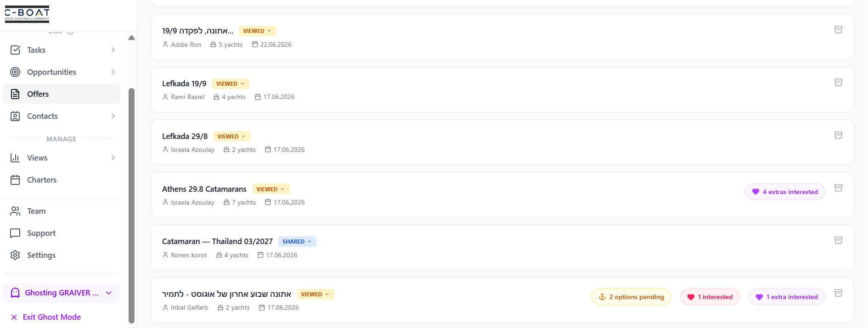This screenshot has width=868, height=328.
Task: Expand the Tasks submenu chevron
Action: point(113,50)
